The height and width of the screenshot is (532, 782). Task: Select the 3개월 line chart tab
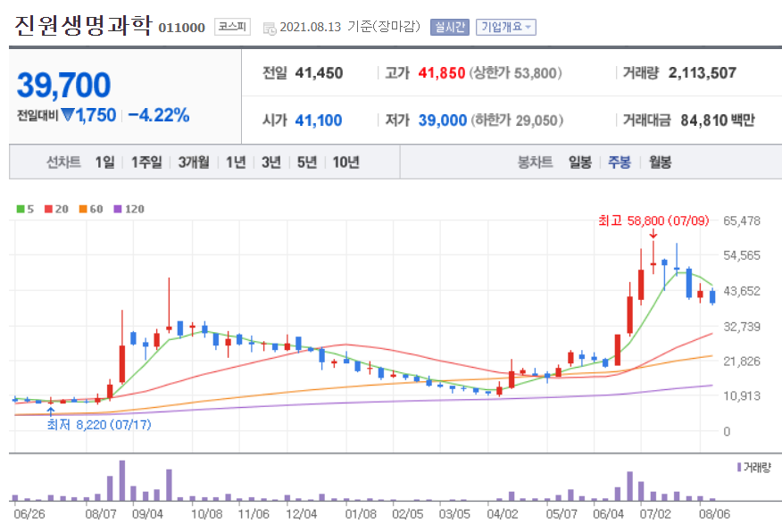click(x=194, y=162)
